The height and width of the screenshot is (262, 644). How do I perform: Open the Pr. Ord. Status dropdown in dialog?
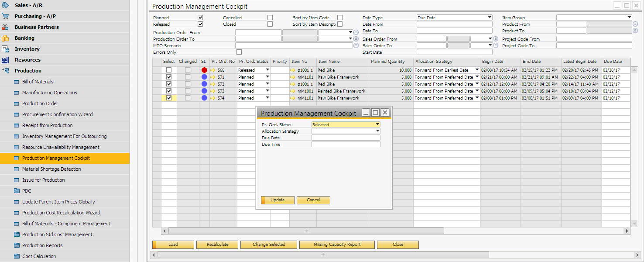[x=377, y=124]
